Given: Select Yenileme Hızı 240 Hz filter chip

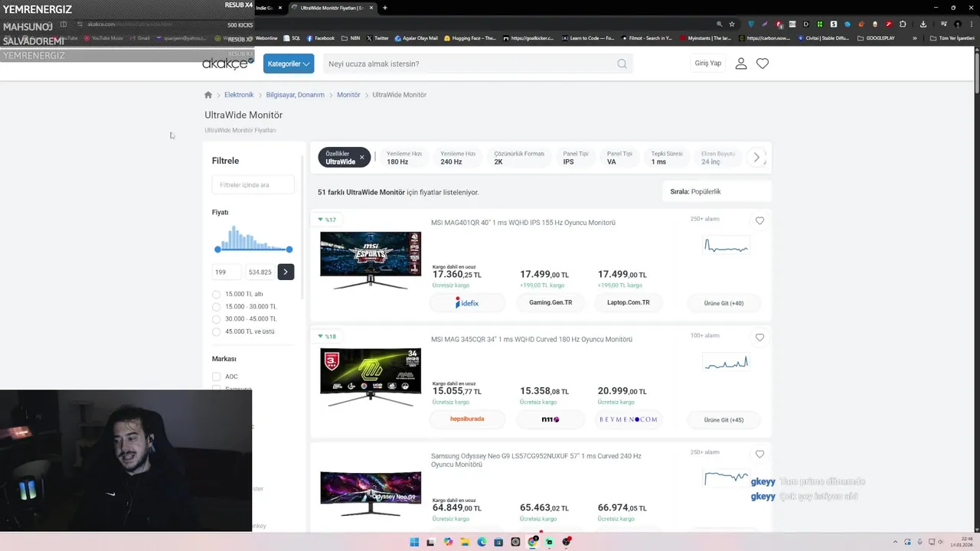Looking at the screenshot, I should coord(458,158).
